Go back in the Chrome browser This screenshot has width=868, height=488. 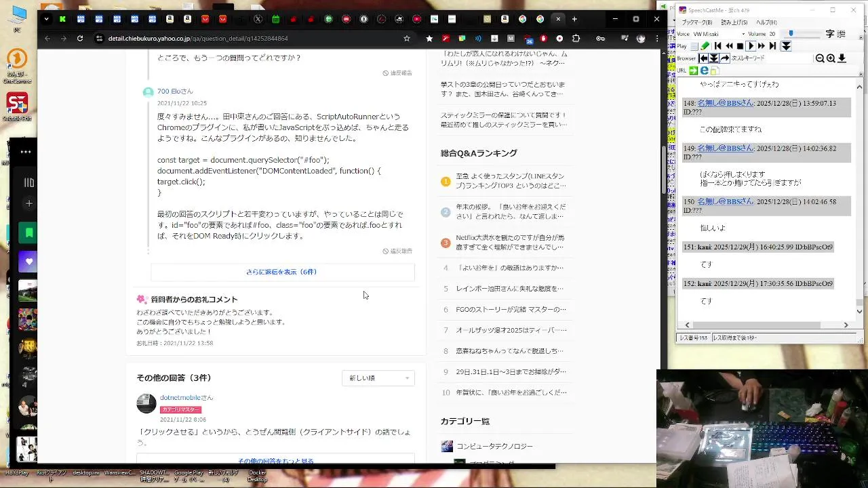47,39
